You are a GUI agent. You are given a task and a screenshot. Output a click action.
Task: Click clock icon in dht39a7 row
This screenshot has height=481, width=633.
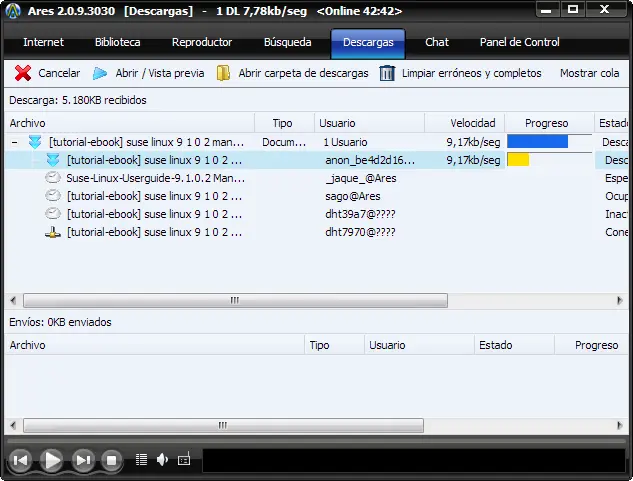click(52, 214)
